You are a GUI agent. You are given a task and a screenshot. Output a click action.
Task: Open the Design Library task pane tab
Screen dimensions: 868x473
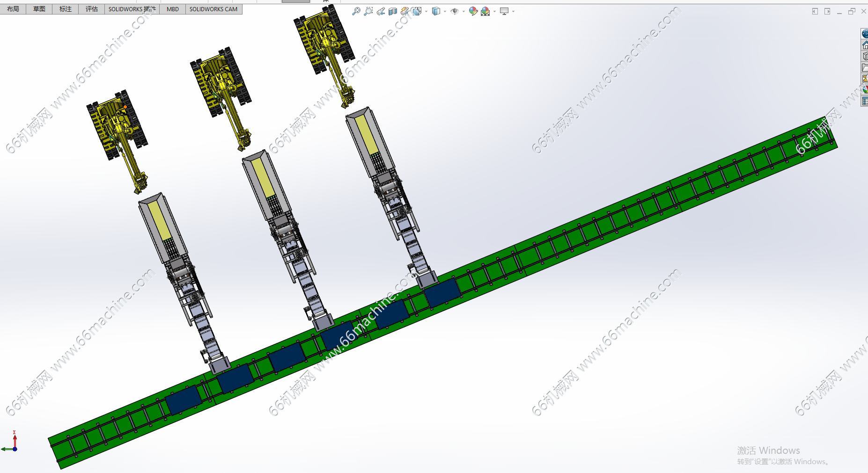pyautogui.click(x=865, y=56)
